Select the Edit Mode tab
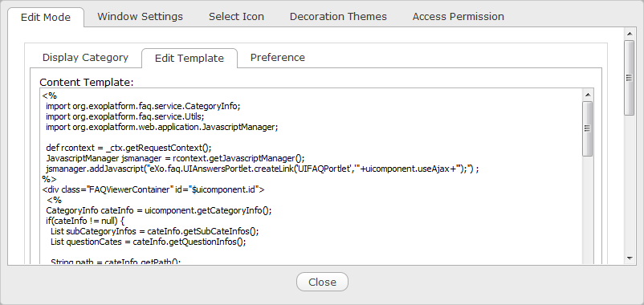 (x=46, y=17)
